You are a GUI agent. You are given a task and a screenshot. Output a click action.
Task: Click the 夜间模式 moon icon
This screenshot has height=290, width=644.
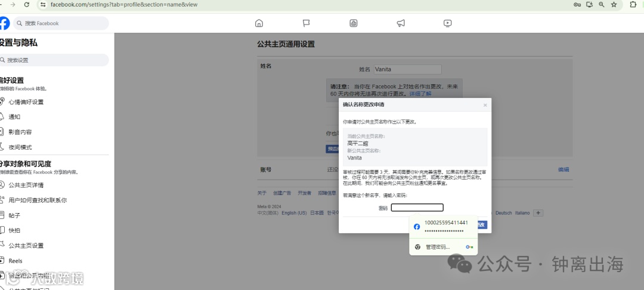pyautogui.click(x=2, y=147)
